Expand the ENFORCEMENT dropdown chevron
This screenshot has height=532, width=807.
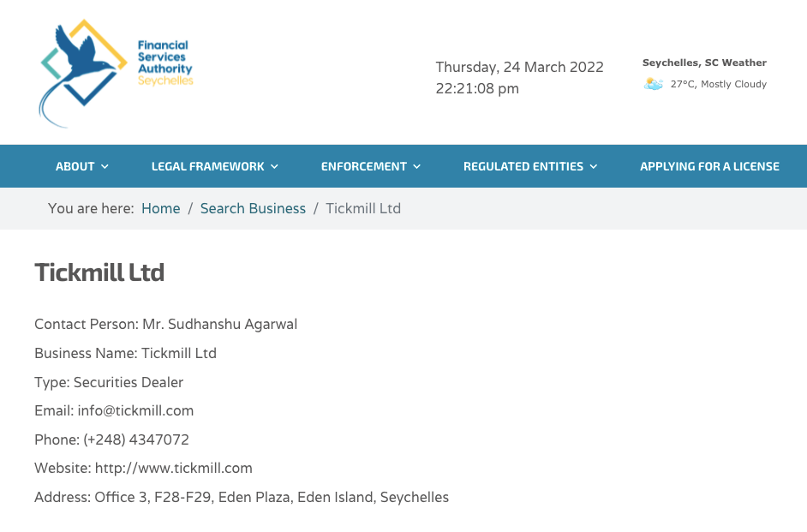point(417,167)
